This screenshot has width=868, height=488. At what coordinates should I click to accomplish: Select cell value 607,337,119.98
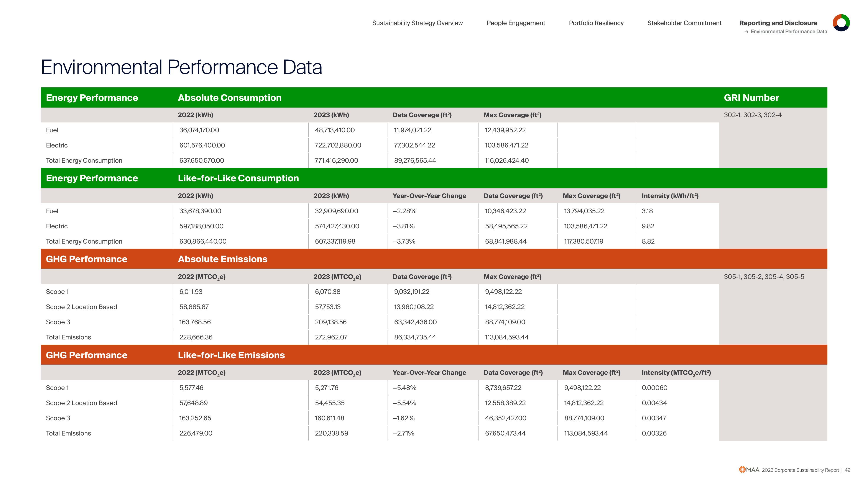click(x=335, y=241)
